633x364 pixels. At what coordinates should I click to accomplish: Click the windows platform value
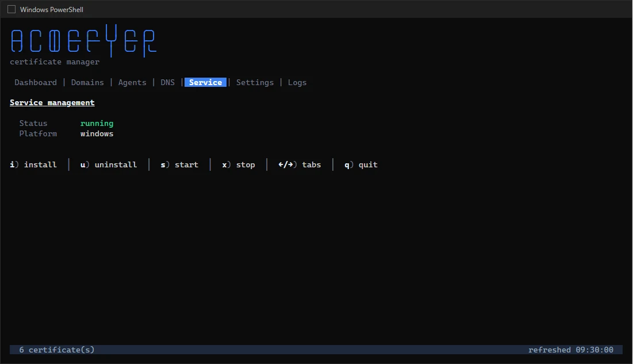(x=97, y=134)
